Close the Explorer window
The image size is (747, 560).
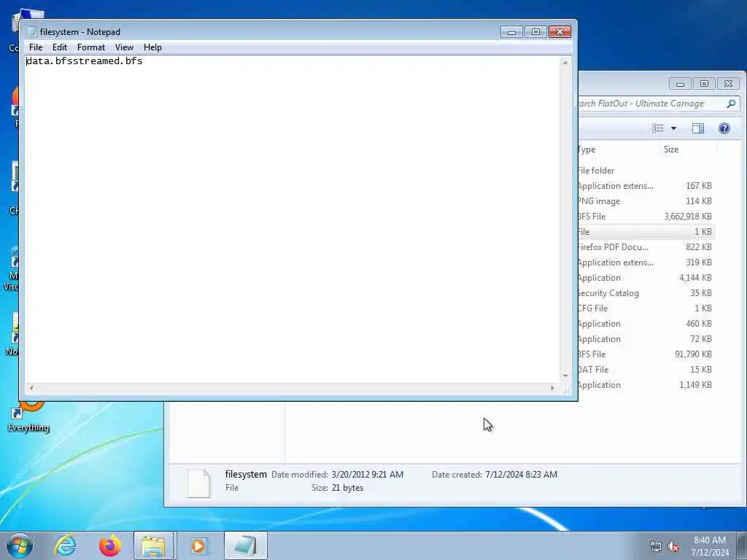click(729, 84)
